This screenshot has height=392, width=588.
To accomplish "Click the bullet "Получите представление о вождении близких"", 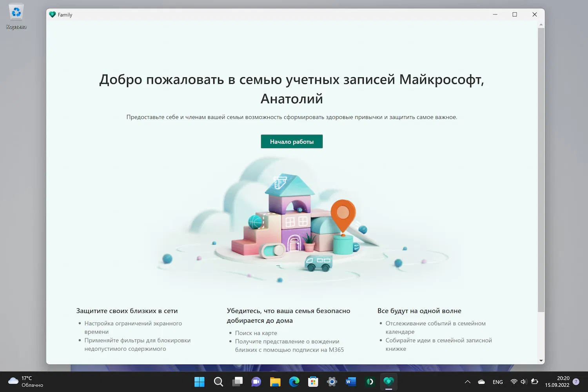I will point(289,346).
